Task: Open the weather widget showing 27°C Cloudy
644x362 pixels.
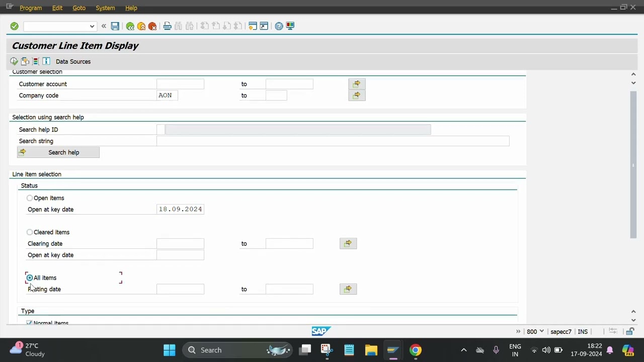Action: pos(28,350)
